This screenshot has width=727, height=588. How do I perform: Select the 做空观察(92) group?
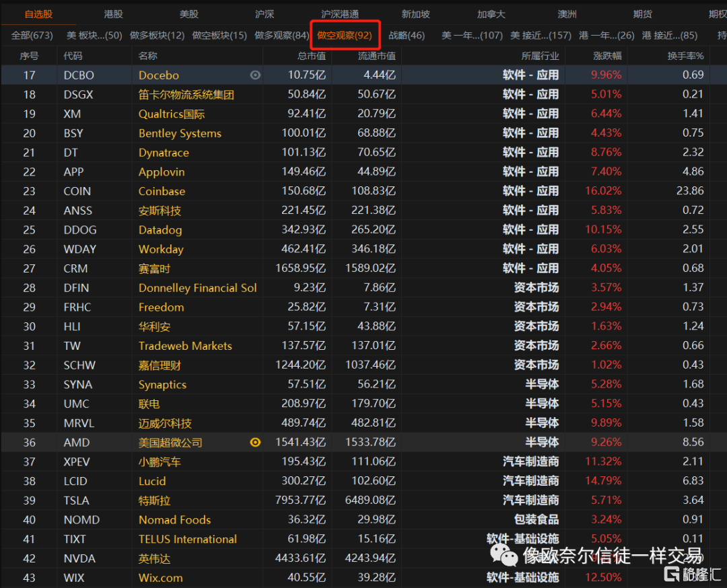(x=345, y=35)
